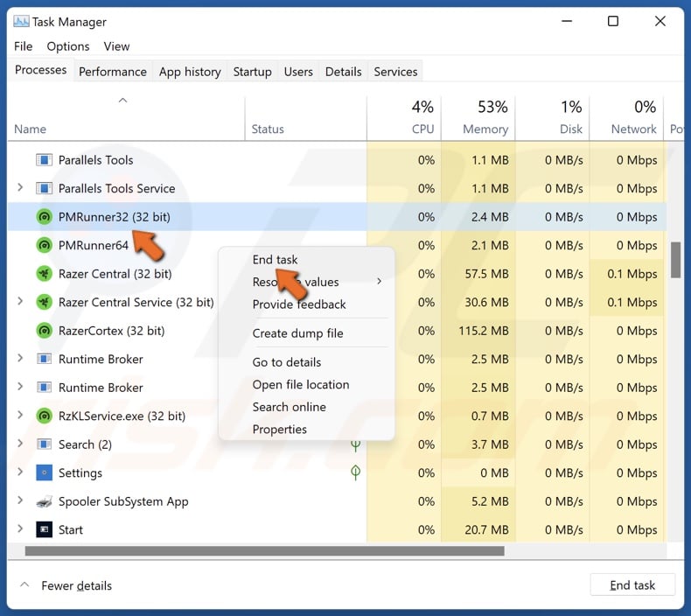This screenshot has height=616, width=691.
Task: Choose Properties in context menu
Action: click(x=279, y=429)
